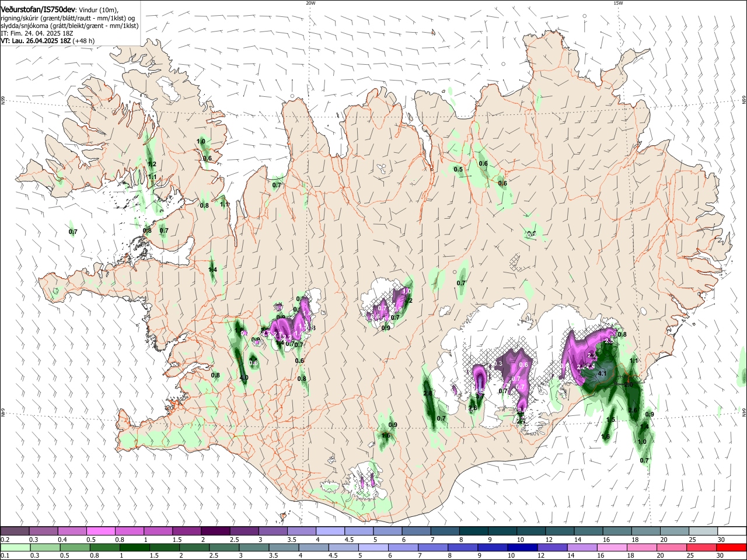
Task: Click the white 30 swatch in the top legend row
Action: [732, 531]
